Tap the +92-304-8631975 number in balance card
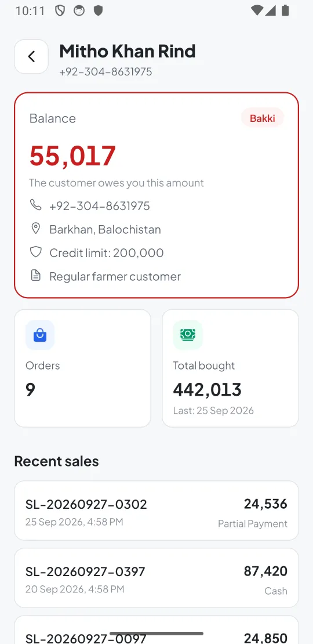313x644 pixels. pos(100,206)
